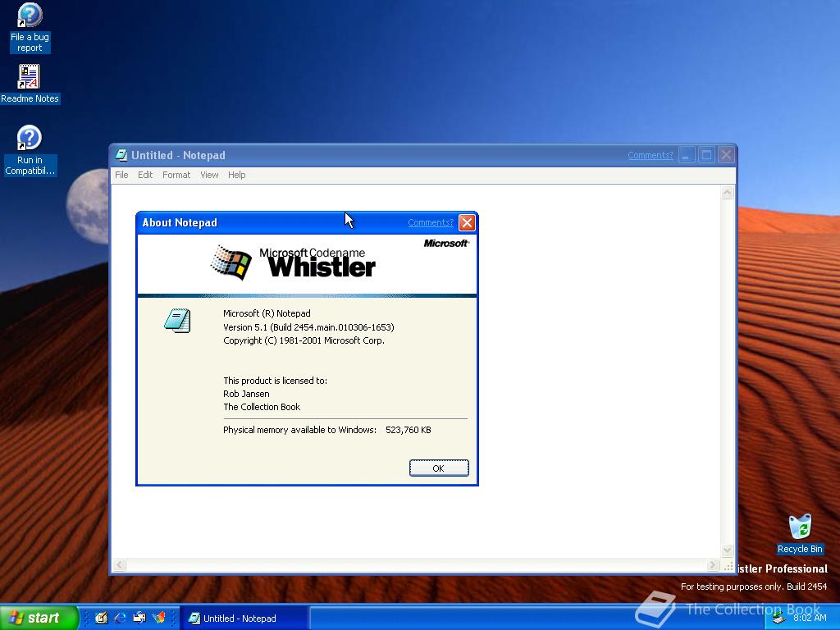Open the Edit menu in Notepad
The image size is (840, 630).
pos(145,175)
